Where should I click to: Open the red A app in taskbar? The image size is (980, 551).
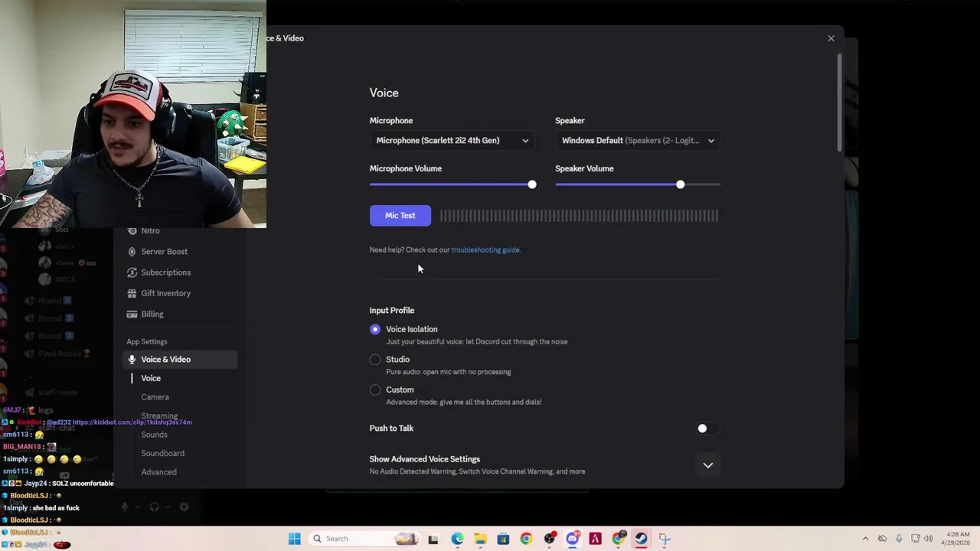pos(595,539)
